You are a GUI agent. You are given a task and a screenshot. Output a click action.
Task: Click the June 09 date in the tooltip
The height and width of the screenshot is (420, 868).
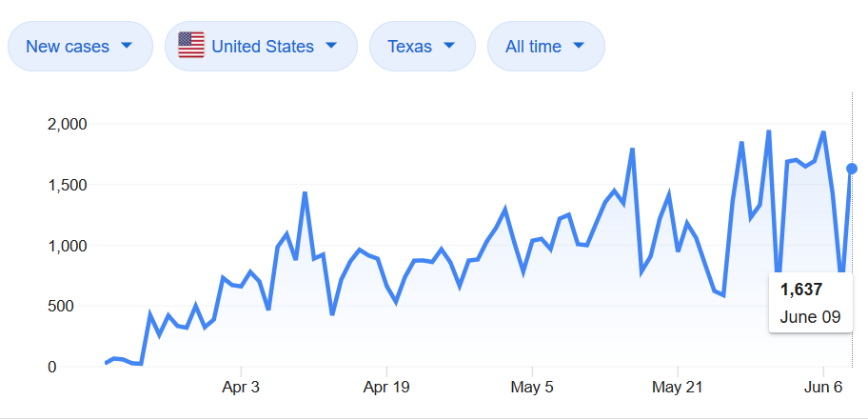pyautogui.click(x=810, y=317)
